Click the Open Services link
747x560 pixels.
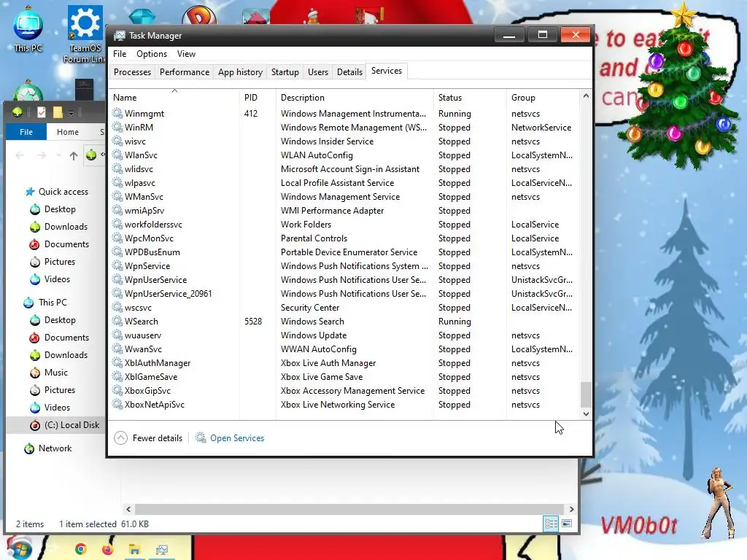pos(237,437)
